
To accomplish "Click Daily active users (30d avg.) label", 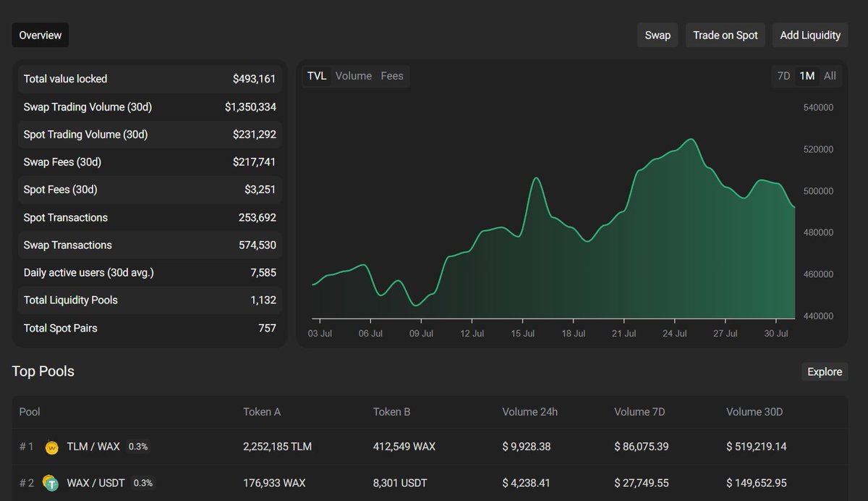I will pos(89,273).
